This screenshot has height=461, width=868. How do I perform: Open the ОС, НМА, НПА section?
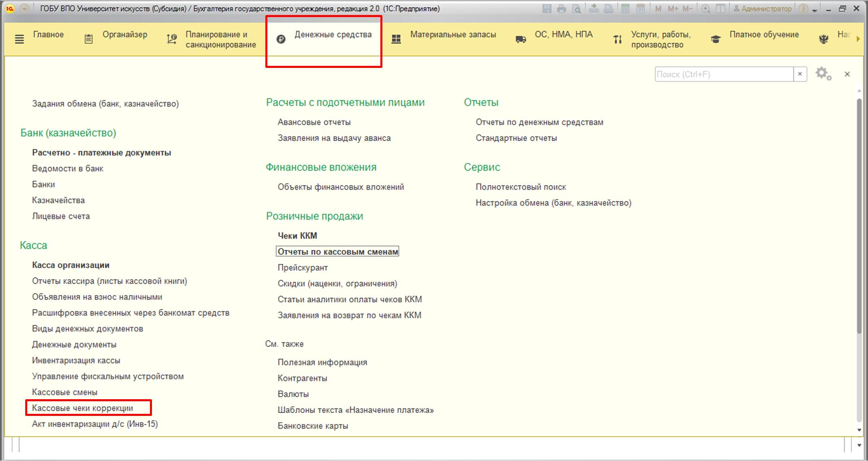[563, 35]
